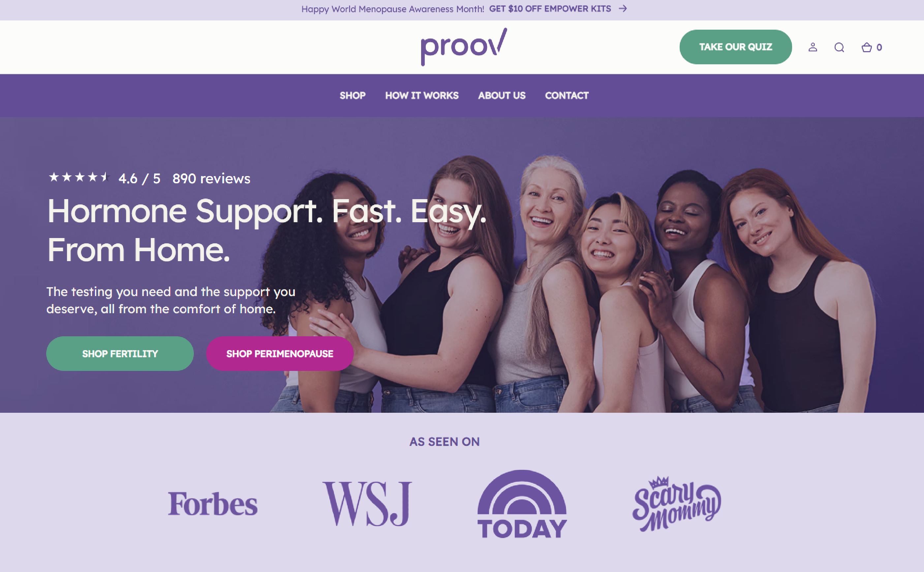Click the WSJ logo

click(367, 503)
